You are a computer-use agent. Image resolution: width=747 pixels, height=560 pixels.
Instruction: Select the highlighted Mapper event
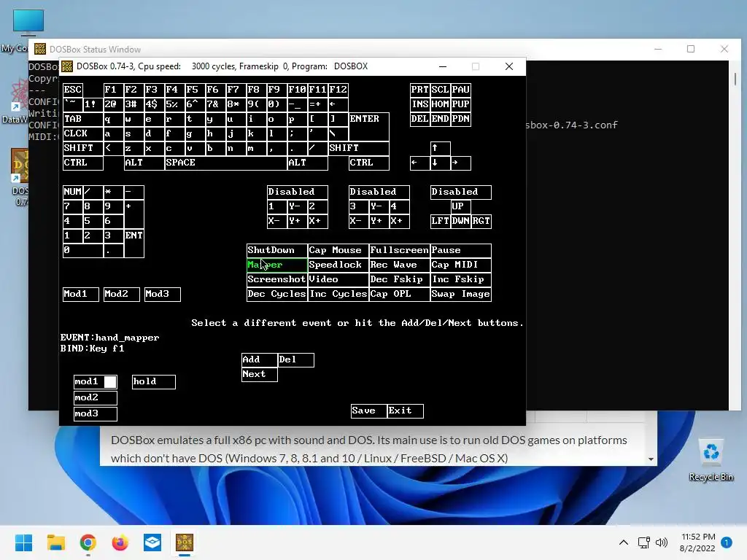[276, 265]
